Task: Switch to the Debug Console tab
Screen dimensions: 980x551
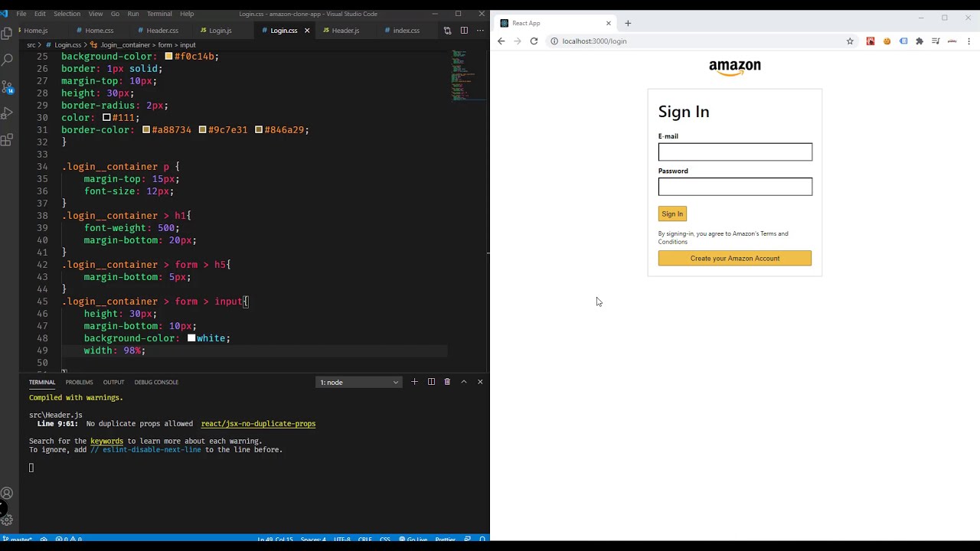Action: pos(156,382)
